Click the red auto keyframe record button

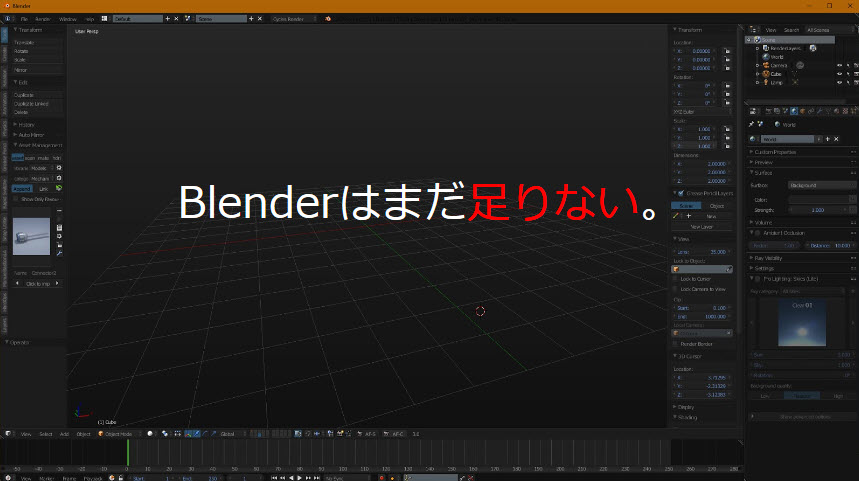[x=381, y=478]
